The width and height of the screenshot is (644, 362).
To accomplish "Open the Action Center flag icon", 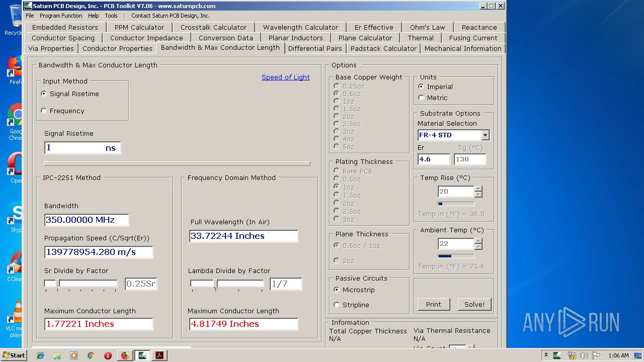I will point(596,355).
